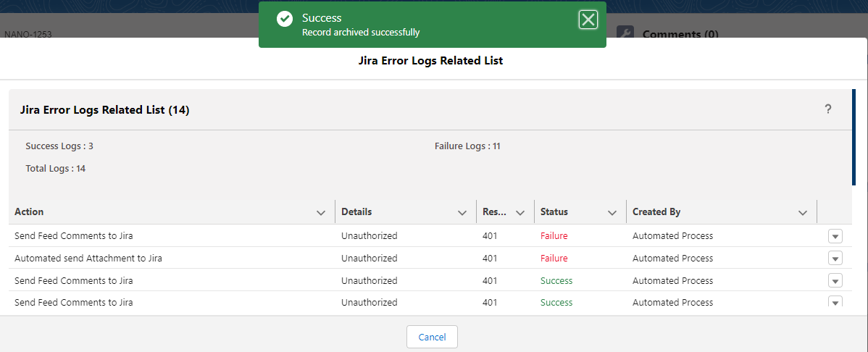Close the Success toast notification
The image size is (868, 352).
(588, 20)
